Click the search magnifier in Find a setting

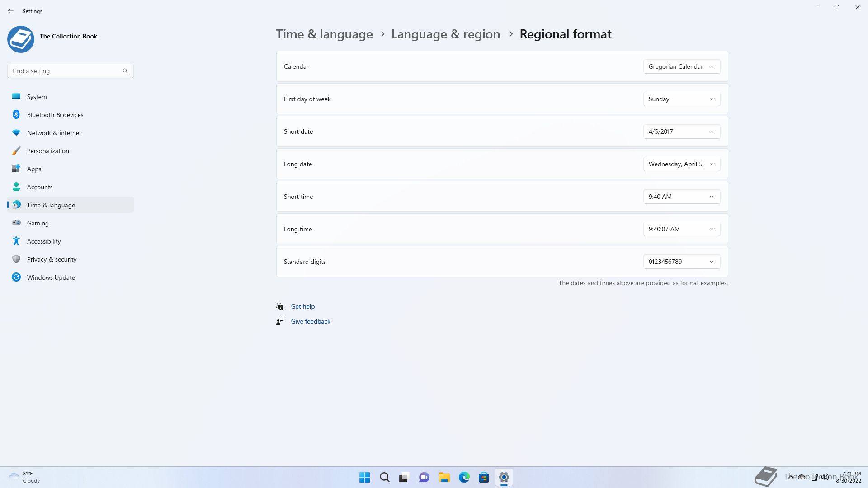pos(125,71)
